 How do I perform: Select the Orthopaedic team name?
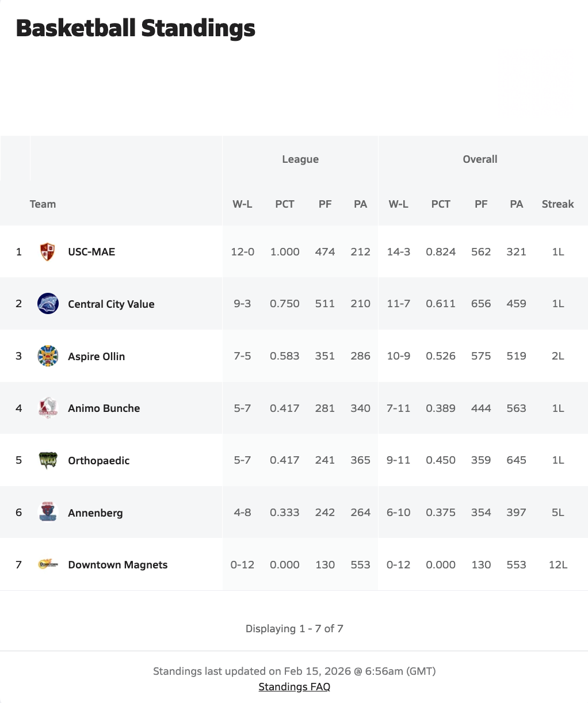click(x=98, y=460)
